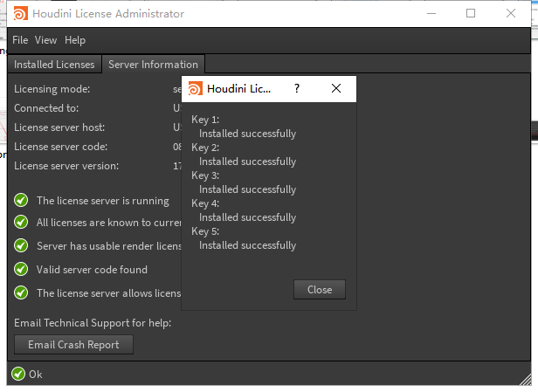The height and width of the screenshot is (392, 538).
Task: Click the green check beside 'Valid server code found'
Action: pyautogui.click(x=21, y=269)
